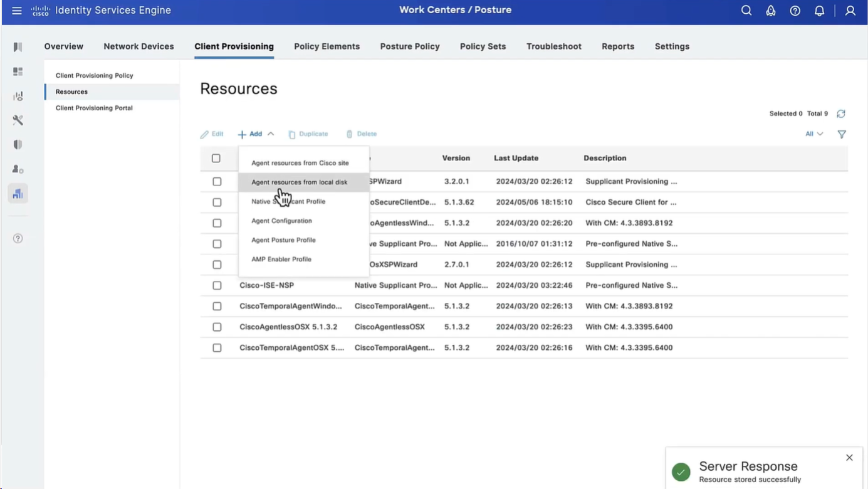This screenshot has height=489, width=868.
Task: Click the refresh icon next to Total 9
Action: (x=841, y=113)
